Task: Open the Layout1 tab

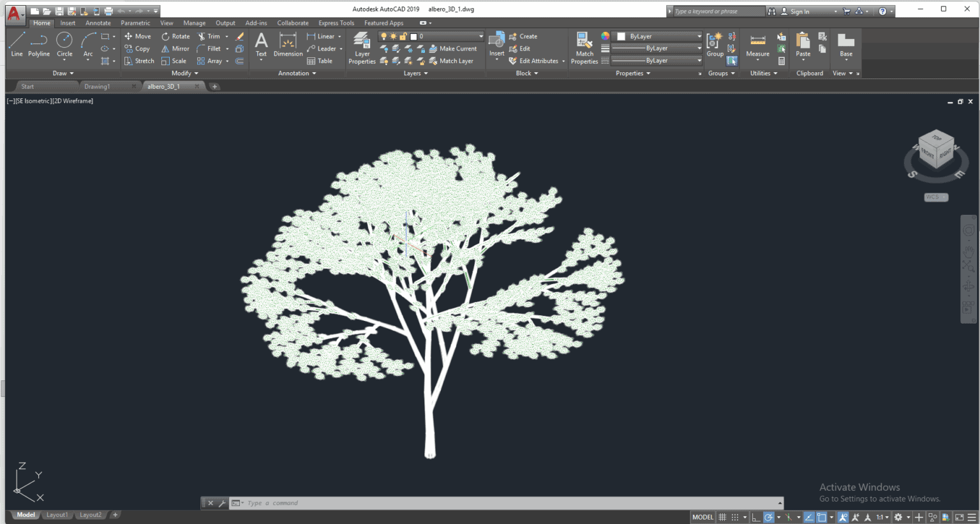Action: pyautogui.click(x=57, y=514)
